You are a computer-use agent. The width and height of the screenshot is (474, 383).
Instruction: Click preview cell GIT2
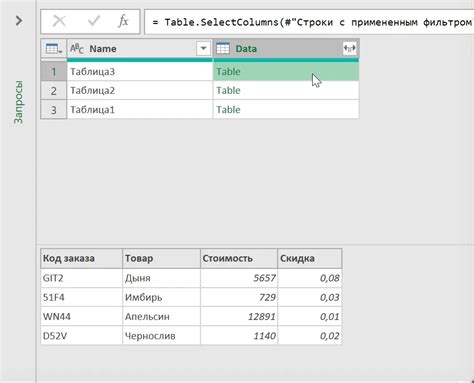point(82,278)
